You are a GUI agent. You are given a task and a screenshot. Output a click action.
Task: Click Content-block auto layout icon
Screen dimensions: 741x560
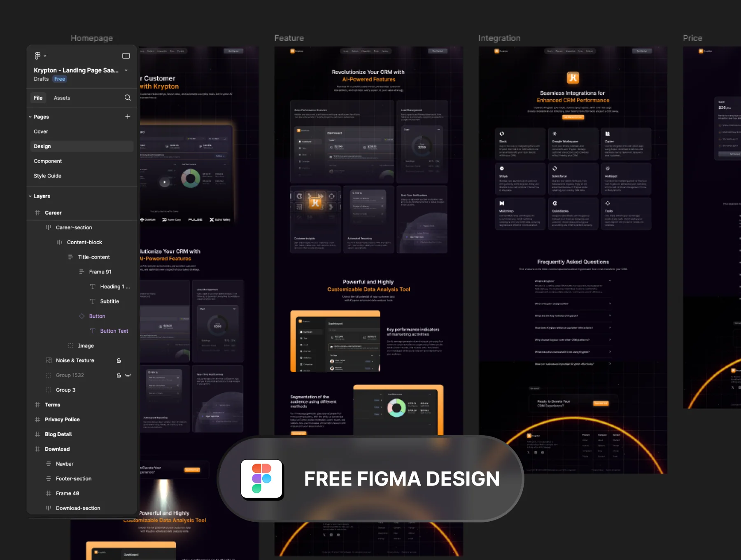[x=60, y=243]
